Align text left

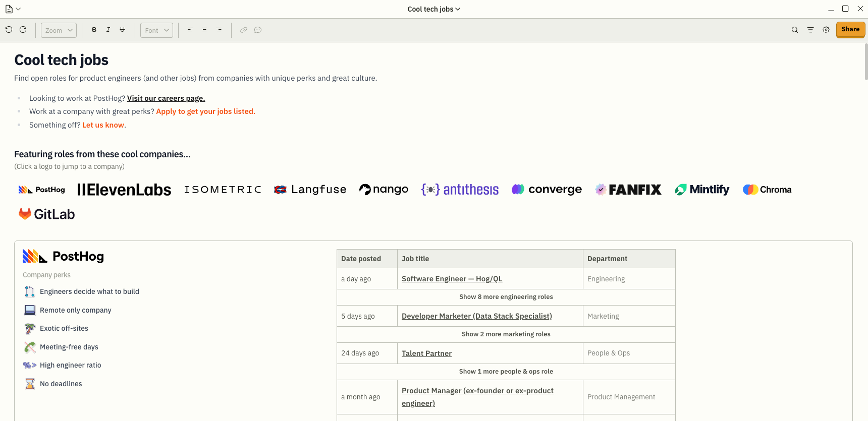(x=190, y=30)
